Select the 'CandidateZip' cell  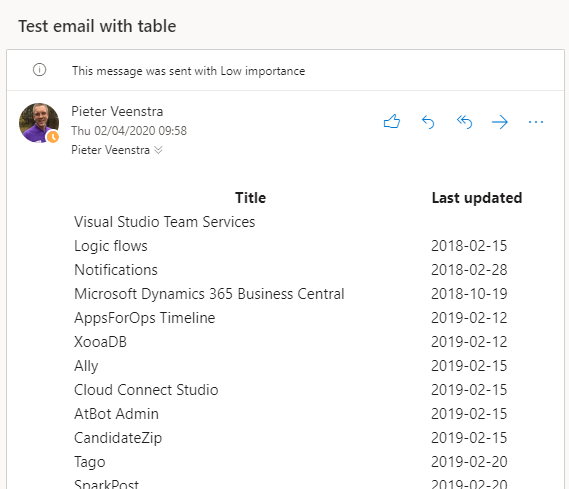pos(118,438)
